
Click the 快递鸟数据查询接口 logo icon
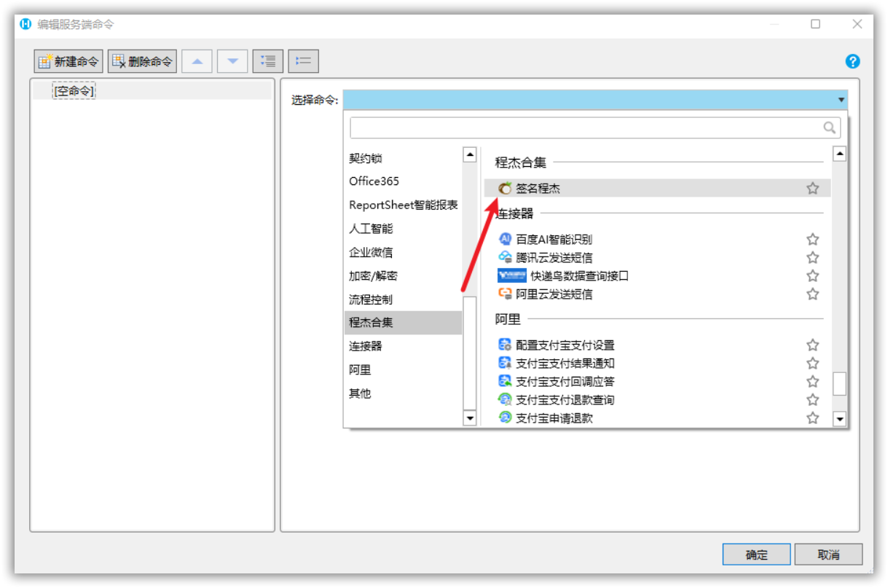tap(512, 275)
